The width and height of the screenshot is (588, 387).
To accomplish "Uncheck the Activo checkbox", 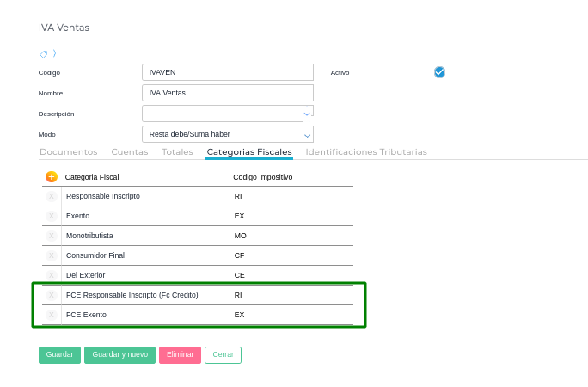I will click(439, 72).
